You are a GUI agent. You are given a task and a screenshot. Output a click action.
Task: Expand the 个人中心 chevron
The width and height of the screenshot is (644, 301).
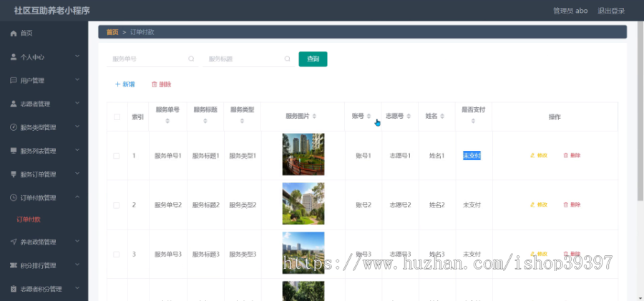tap(77, 56)
